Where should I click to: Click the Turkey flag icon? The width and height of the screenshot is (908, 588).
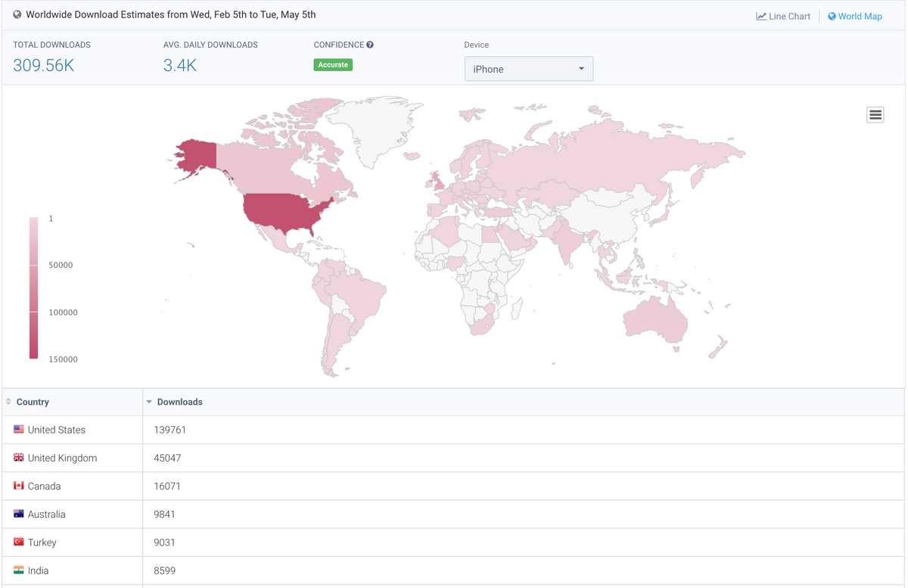19,542
